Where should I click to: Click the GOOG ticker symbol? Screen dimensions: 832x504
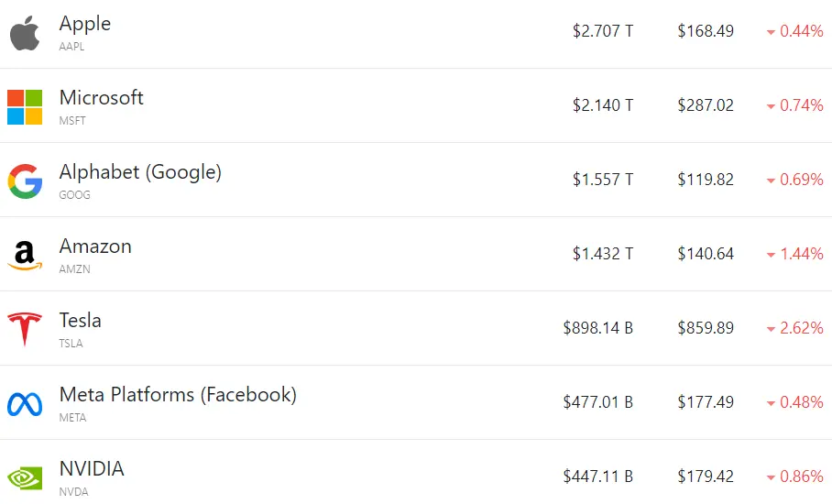coord(74,194)
